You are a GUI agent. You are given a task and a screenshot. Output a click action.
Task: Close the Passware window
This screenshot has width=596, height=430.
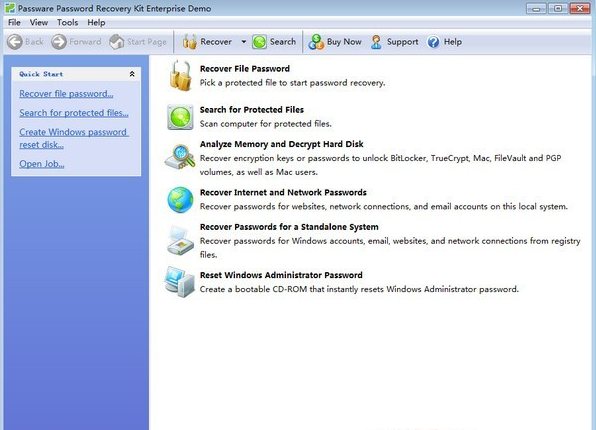[x=580, y=8]
